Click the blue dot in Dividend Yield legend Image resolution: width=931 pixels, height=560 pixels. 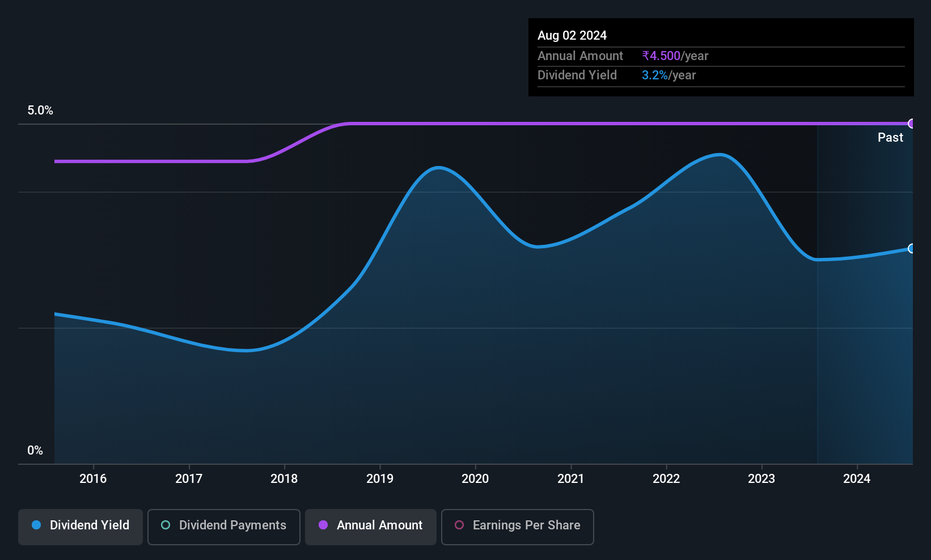[x=36, y=525]
